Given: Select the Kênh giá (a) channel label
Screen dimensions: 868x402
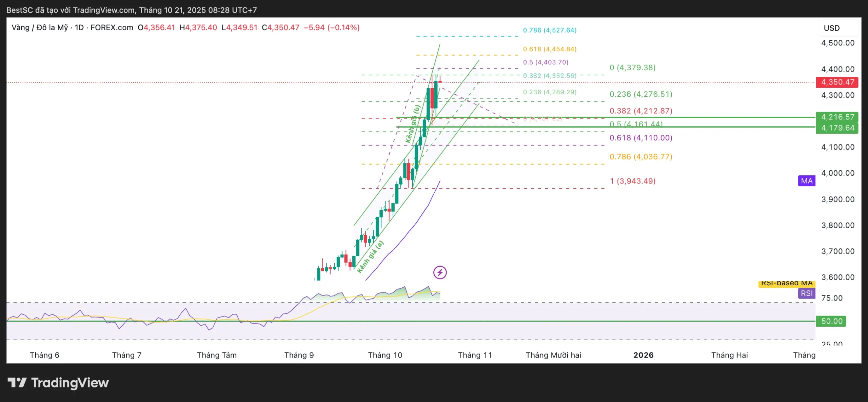Looking at the screenshot, I should click(x=370, y=257).
